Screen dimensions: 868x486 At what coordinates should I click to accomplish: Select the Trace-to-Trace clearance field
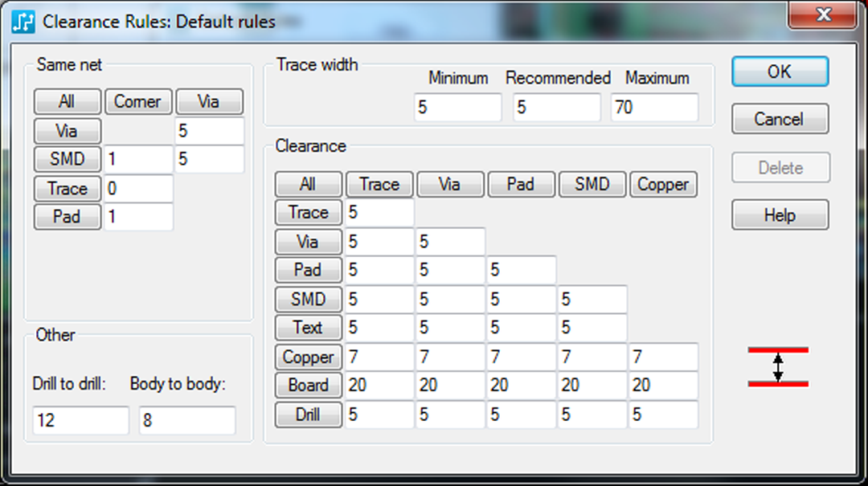(x=379, y=213)
